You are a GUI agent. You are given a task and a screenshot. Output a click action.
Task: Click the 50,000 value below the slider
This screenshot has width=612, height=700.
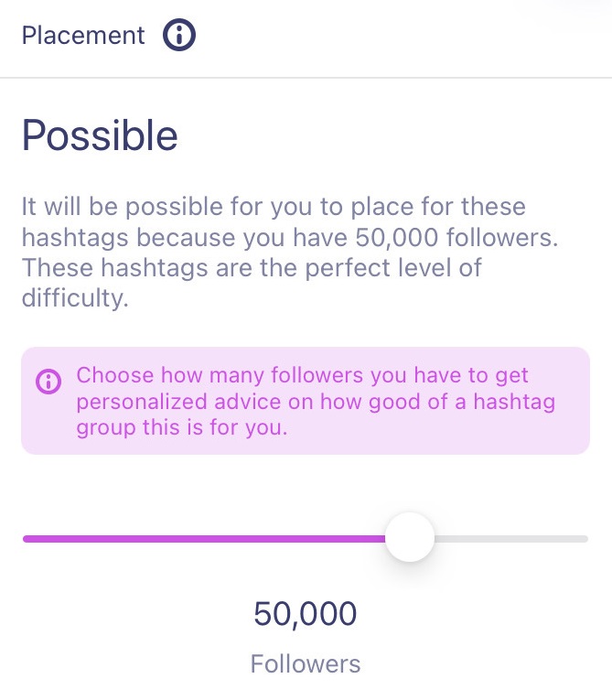click(306, 614)
